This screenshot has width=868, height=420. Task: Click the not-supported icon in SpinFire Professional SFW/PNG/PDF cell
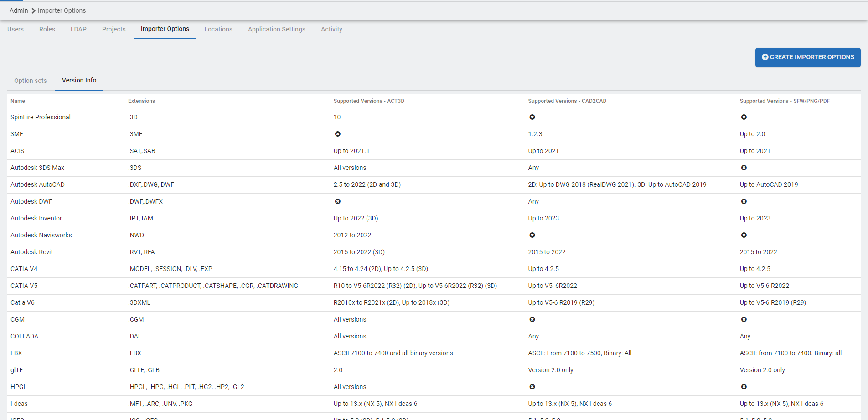744,117
